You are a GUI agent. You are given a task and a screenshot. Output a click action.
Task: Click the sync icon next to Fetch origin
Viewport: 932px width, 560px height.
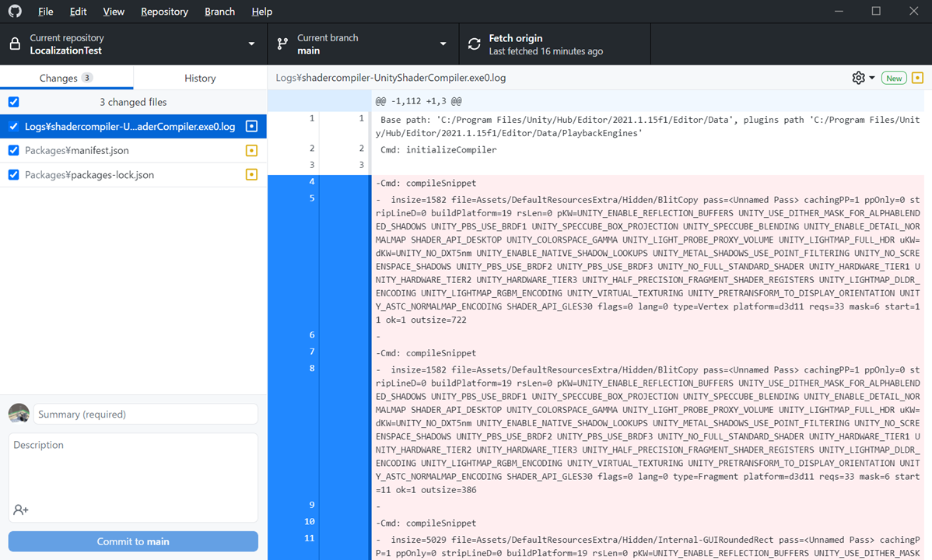point(474,44)
